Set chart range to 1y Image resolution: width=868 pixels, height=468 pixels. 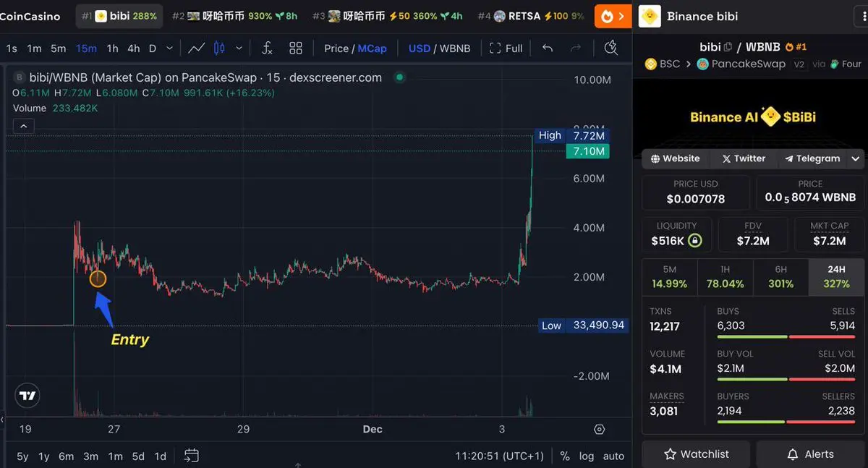pyautogui.click(x=44, y=456)
